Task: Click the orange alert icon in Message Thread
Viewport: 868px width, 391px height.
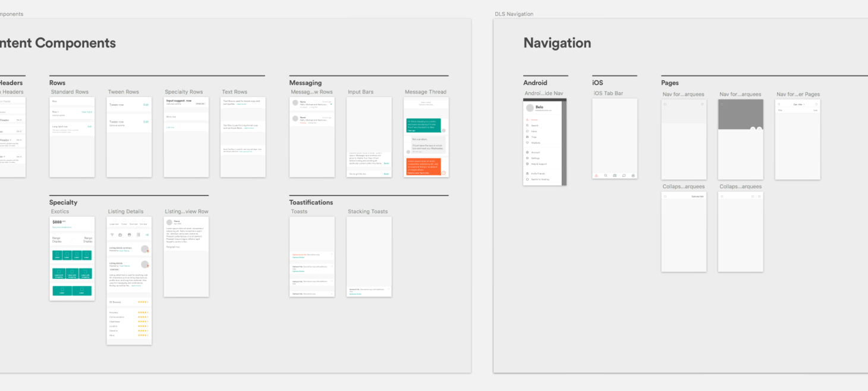Action: click(x=444, y=173)
